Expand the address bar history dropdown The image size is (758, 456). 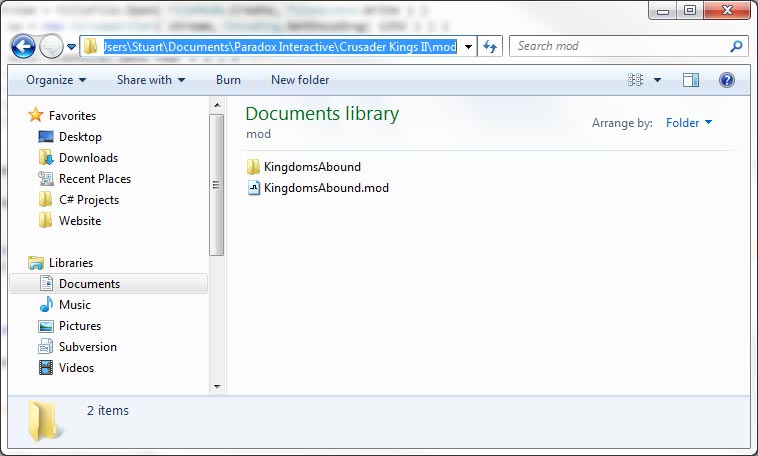pos(469,47)
